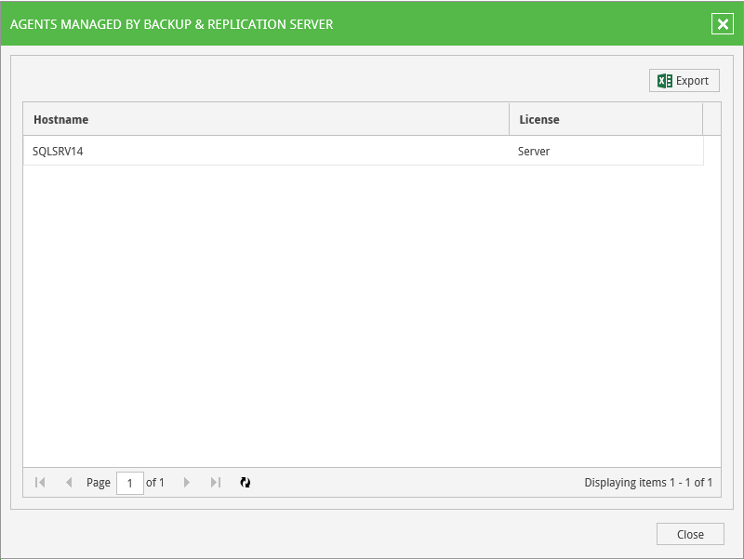744x560 pixels.
Task: Click the Displaying items 1 - 1 of 1 text
Action: click(x=648, y=483)
